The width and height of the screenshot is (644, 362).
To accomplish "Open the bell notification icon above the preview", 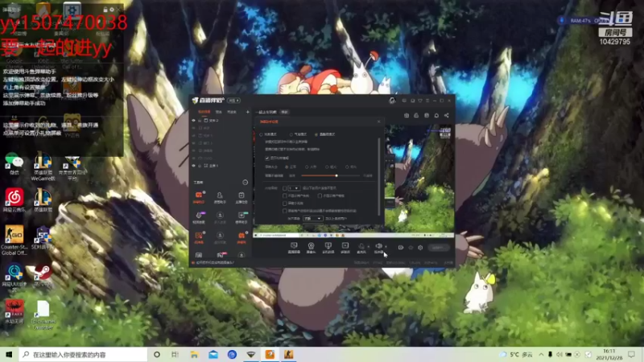I will coord(436,115).
